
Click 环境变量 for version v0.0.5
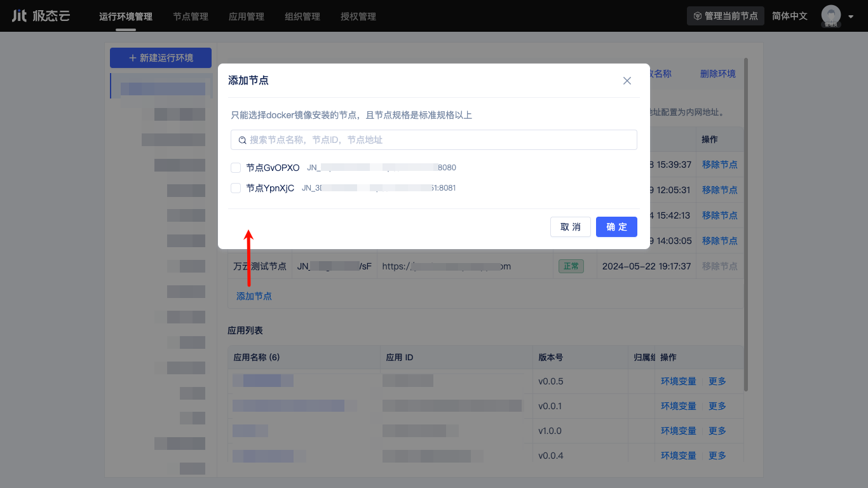679,381
